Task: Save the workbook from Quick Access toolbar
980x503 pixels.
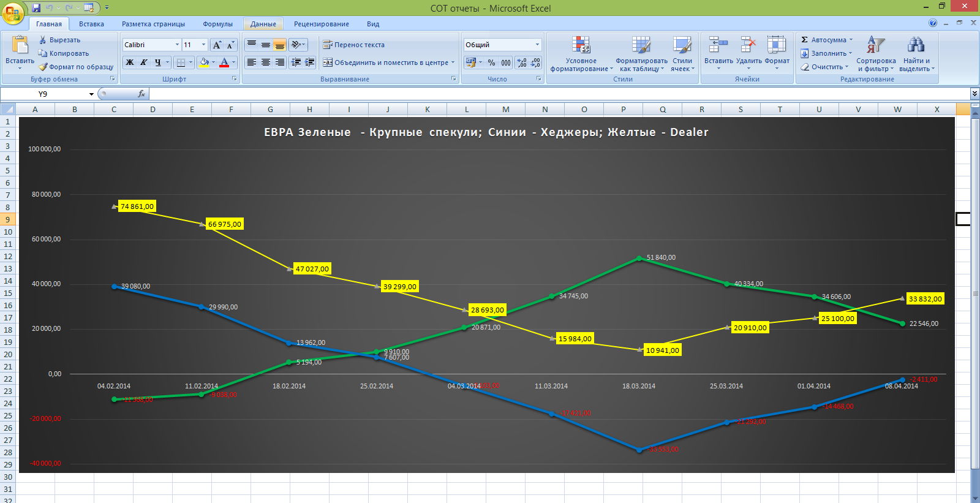Action: pos(36,8)
